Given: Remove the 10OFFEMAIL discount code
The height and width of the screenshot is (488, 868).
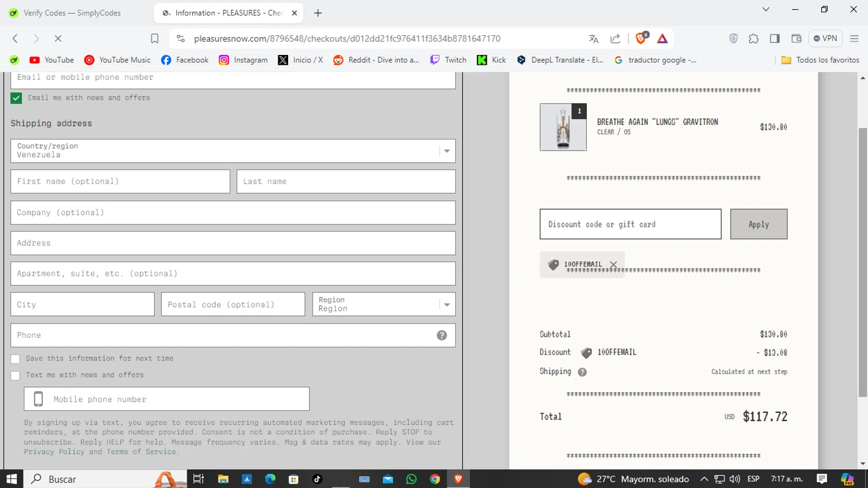Looking at the screenshot, I should click(x=613, y=265).
